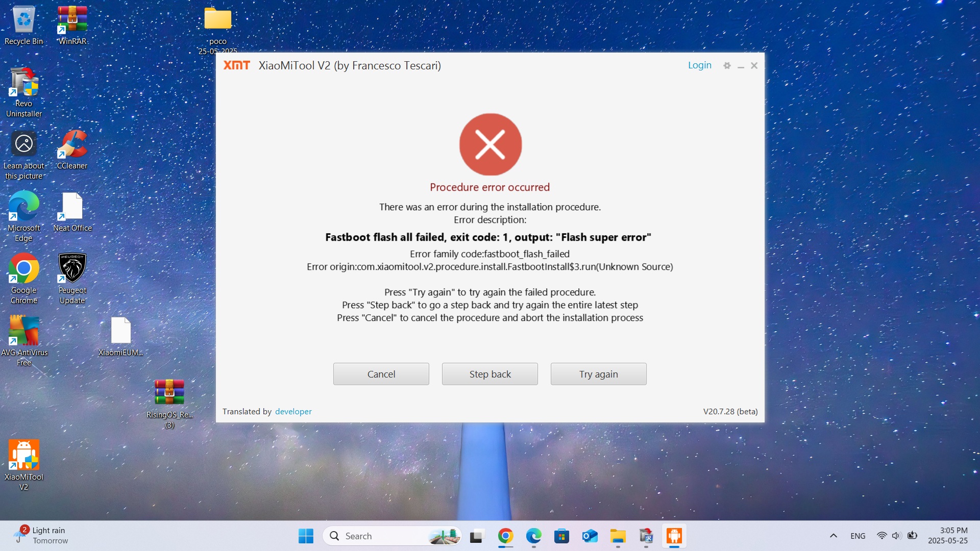980x551 pixels.
Task: Select the Revo Uninstaller shortcut
Action: point(23,93)
